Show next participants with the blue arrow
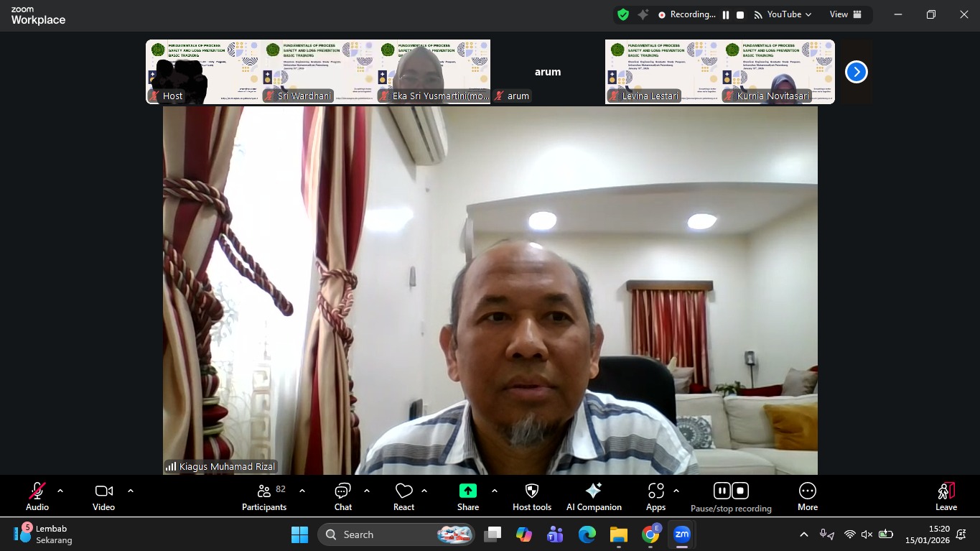The height and width of the screenshot is (551, 980). click(856, 72)
